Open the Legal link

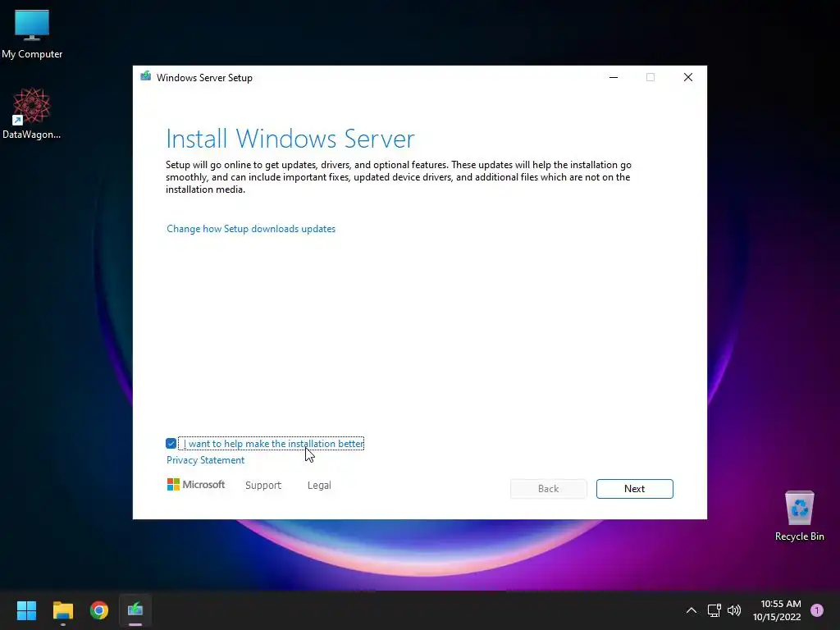[x=319, y=486]
